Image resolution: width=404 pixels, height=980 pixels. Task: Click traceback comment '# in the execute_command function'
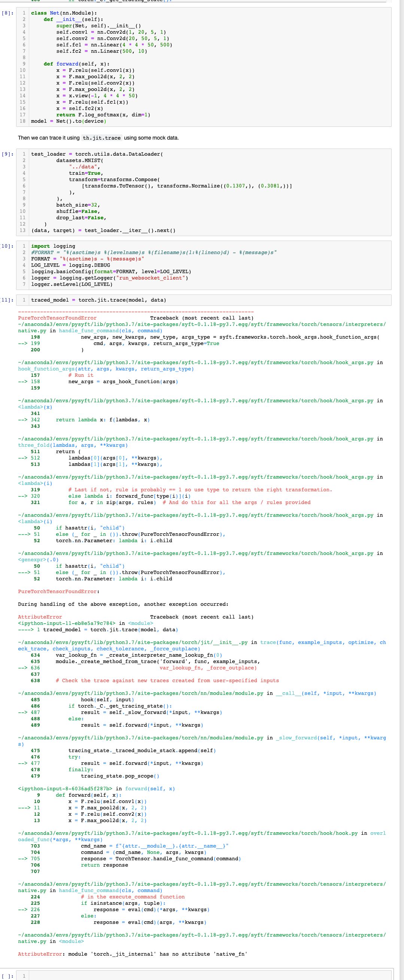(133, 897)
